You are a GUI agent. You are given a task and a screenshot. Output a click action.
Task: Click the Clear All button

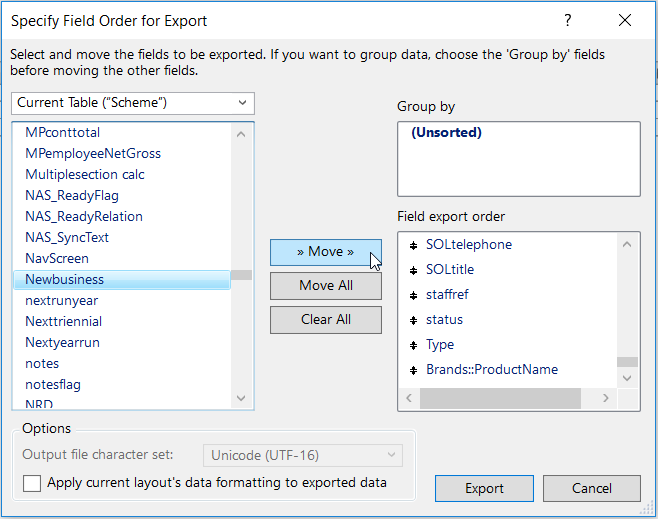[325, 319]
